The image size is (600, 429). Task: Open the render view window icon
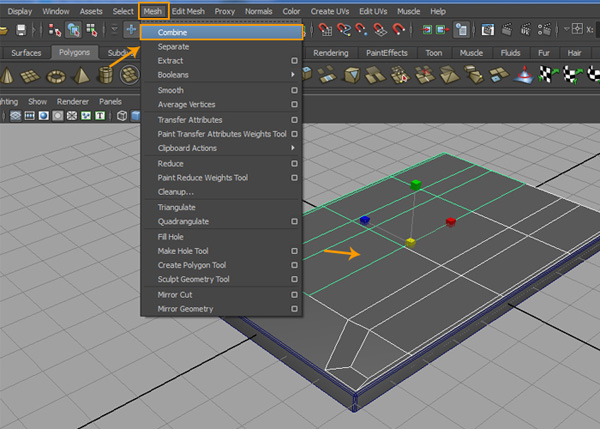click(x=488, y=29)
